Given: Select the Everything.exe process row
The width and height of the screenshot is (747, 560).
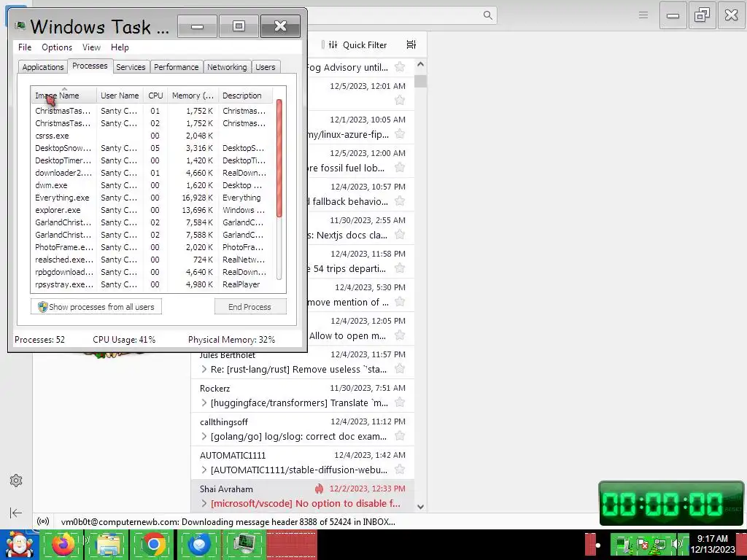Looking at the screenshot, I should point(152,198).
